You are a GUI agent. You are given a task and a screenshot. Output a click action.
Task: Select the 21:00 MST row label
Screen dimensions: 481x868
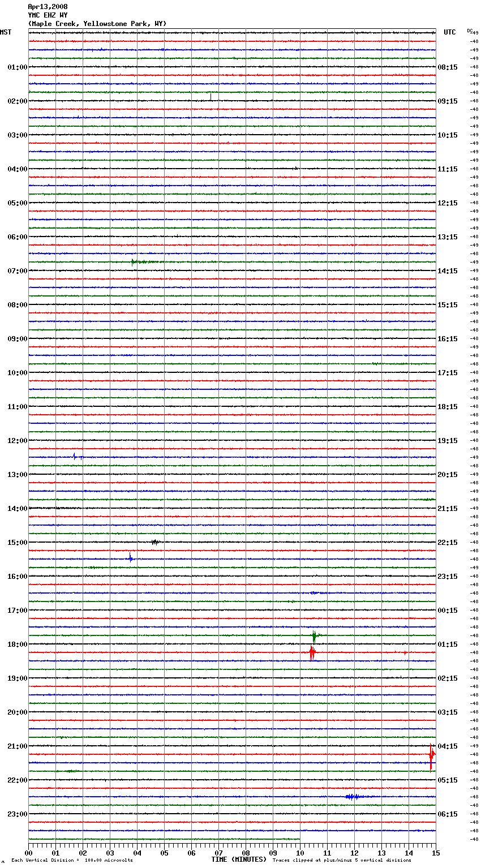coord(18,746)
